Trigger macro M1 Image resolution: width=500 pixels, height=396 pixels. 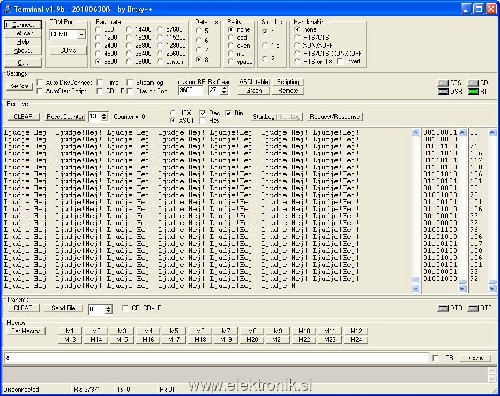tap(69, 331)
